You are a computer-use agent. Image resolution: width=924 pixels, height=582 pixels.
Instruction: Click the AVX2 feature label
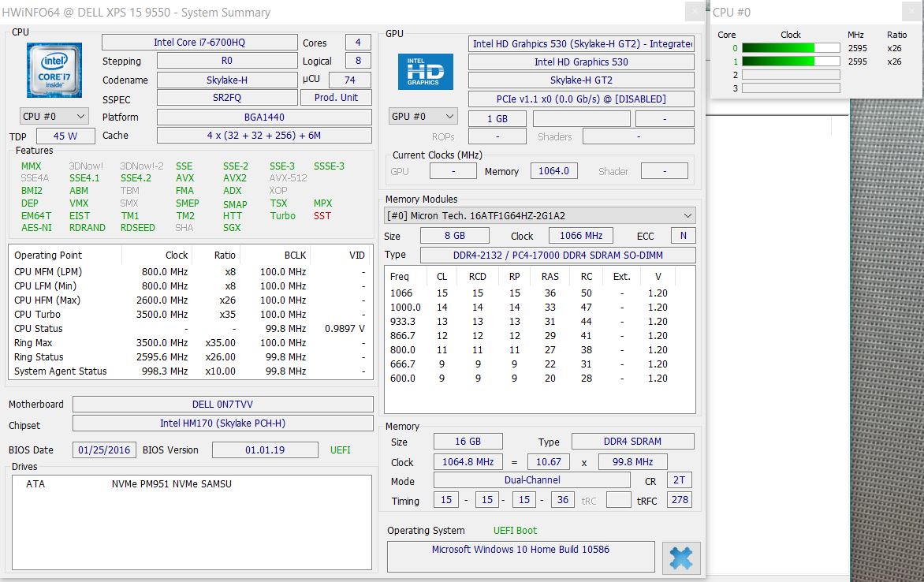pos(234,178)
